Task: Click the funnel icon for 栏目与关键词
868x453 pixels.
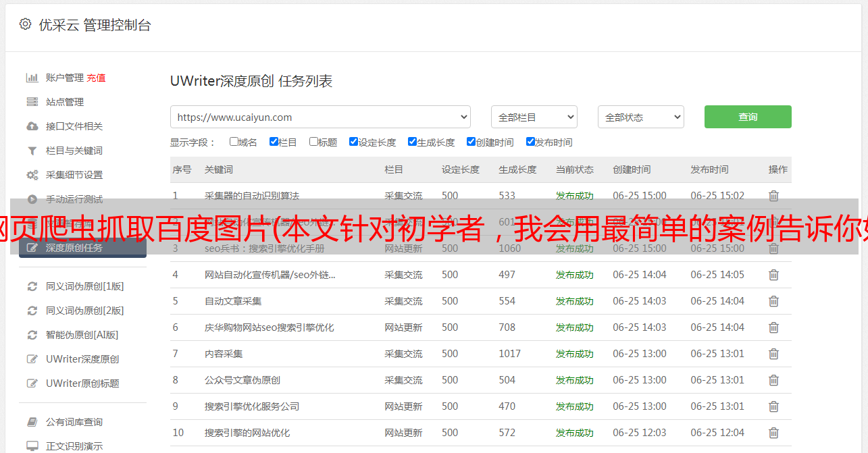Action: 32,151
